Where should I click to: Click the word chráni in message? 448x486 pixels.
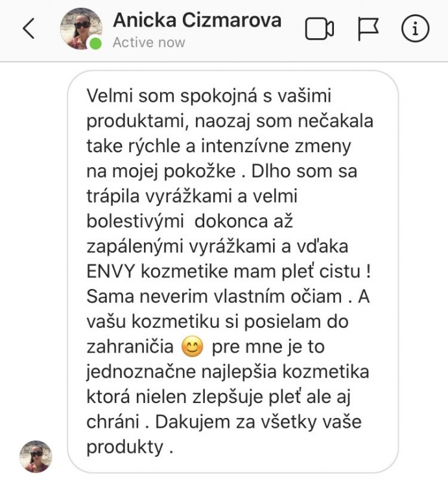coord(113,422)
